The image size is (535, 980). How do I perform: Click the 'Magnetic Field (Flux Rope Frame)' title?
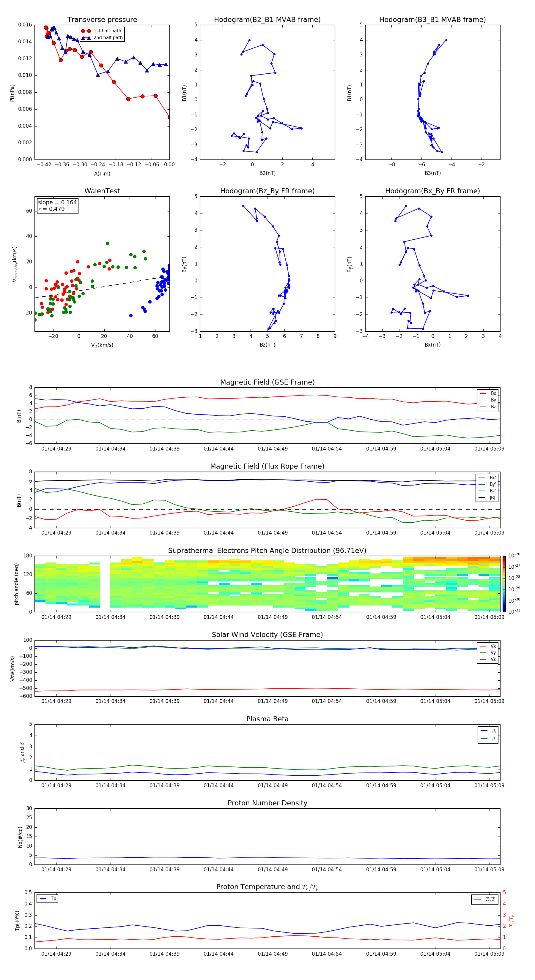267,467
